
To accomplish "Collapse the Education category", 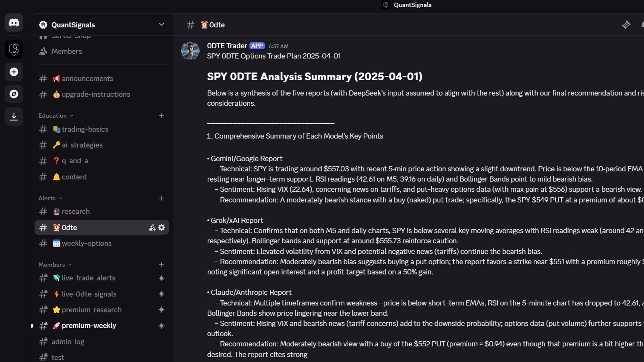I will [56, 116].
